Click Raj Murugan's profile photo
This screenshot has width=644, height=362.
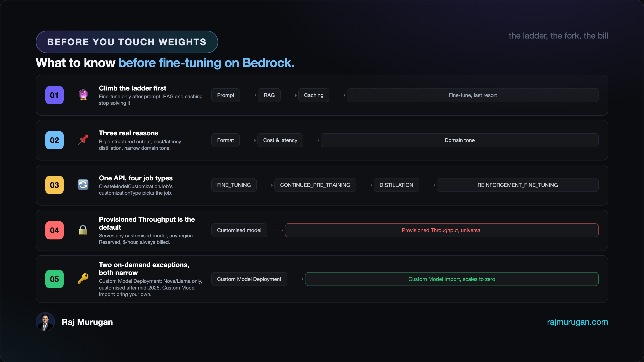click(x=45, y=322)
